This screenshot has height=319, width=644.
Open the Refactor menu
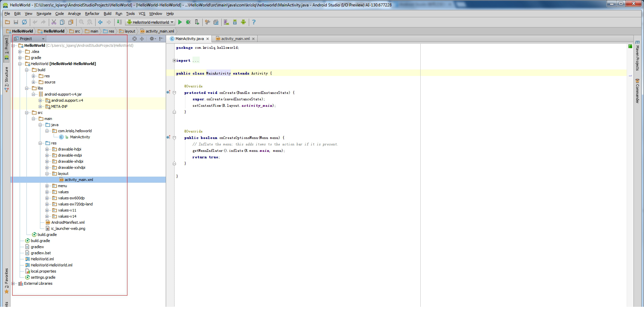pyautogui.click(x=92, y=14)
